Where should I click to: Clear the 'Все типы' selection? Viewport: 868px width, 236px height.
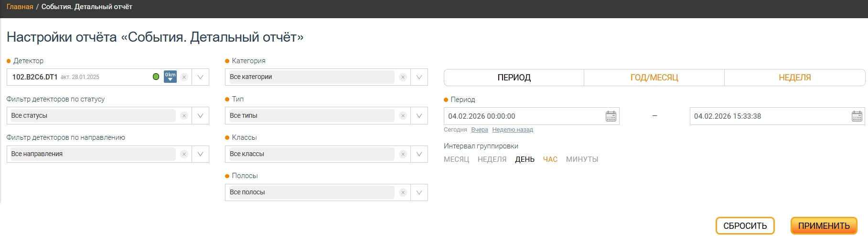tap(403, 116)
